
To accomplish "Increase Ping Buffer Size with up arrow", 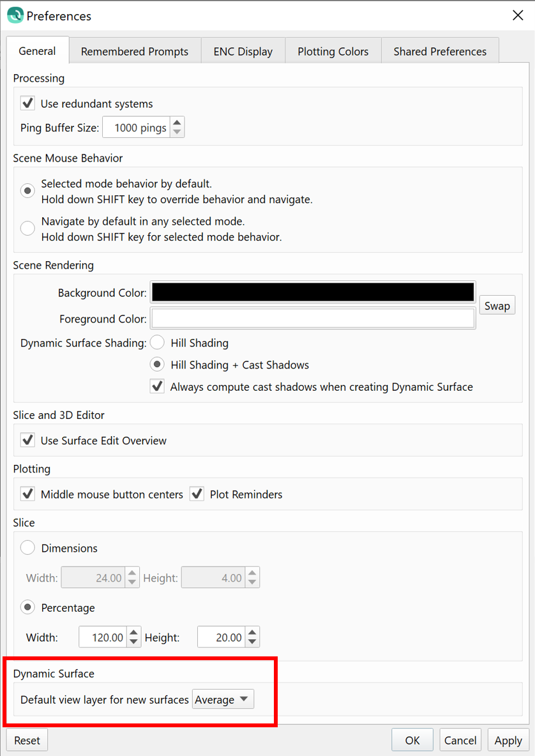I will [177, 123].
